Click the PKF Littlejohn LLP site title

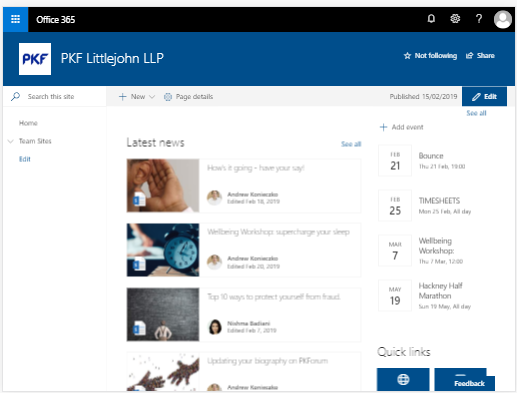click(112, 58)
